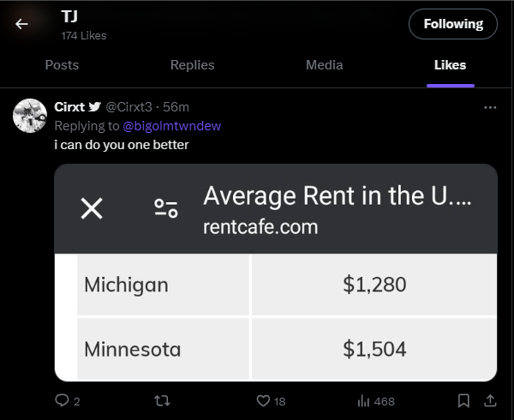Click the Cirxt display name
This screenshot has width=514, height=420.
click(69, 106)
